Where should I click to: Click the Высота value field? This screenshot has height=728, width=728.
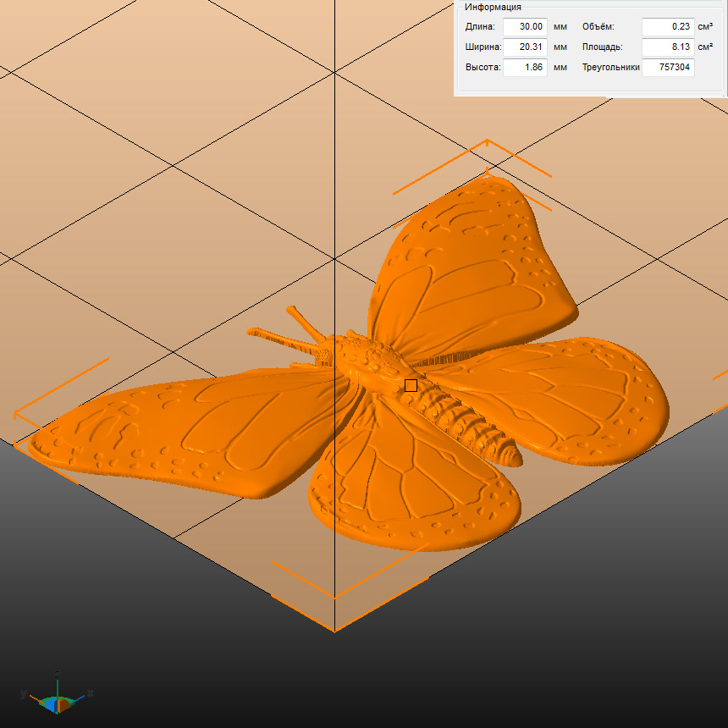point(525,67)
